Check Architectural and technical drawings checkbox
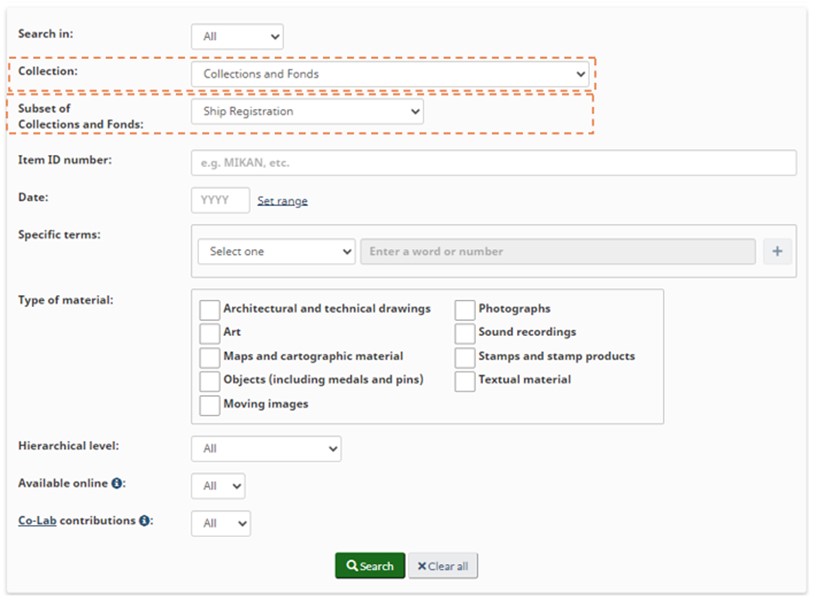Viewport: 816px width, 600px height. (209, 310)
